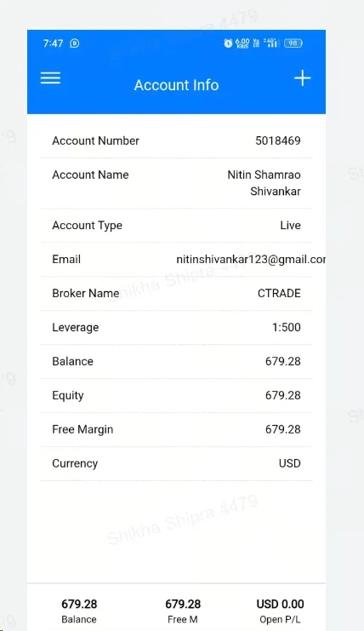Tap the data speed KB/S indicator

242,43
